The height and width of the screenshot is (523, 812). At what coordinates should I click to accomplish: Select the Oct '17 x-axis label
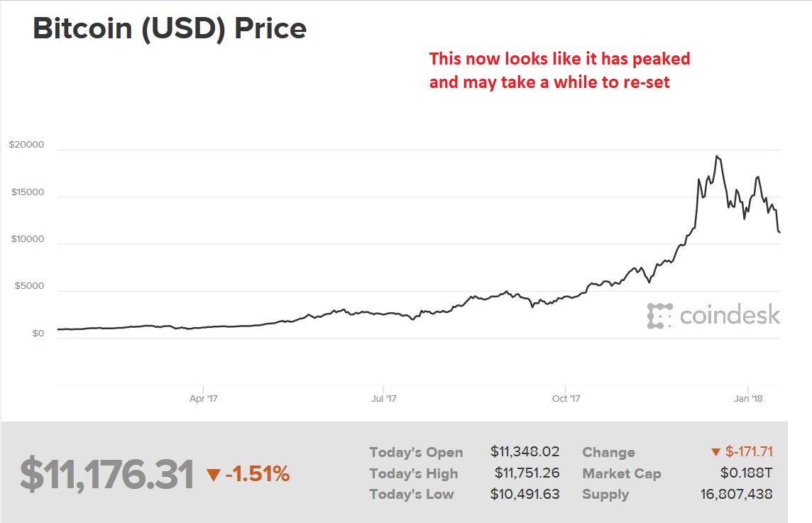566,398
